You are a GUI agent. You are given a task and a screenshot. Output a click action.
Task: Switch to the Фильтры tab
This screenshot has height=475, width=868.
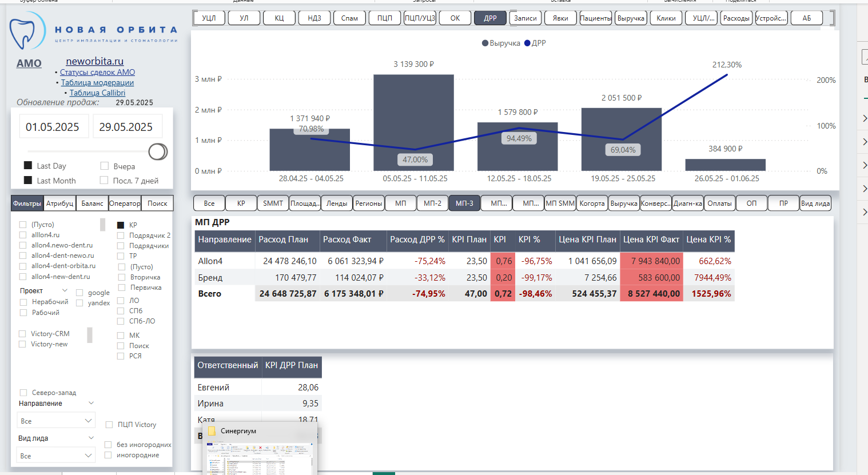(x=27, y=203)
